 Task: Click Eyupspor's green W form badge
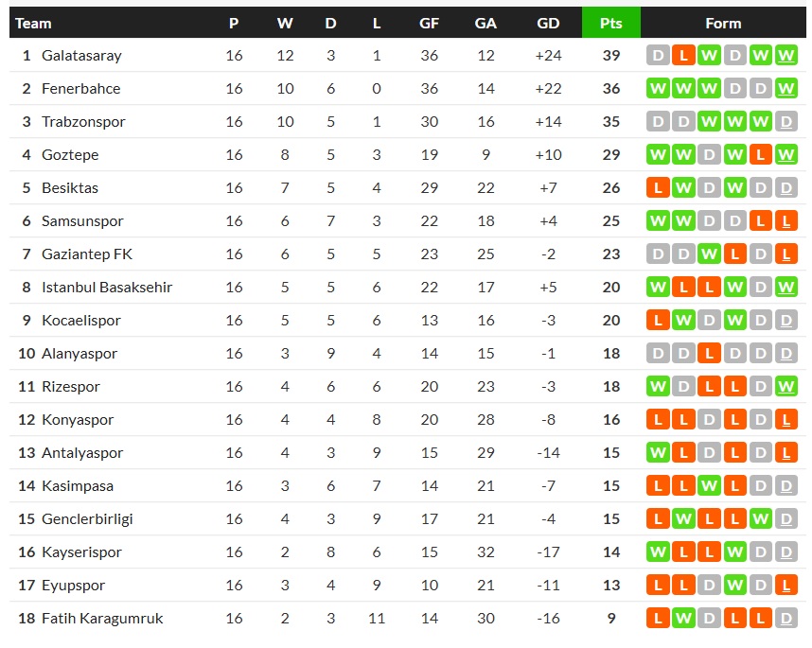point(734,586)
